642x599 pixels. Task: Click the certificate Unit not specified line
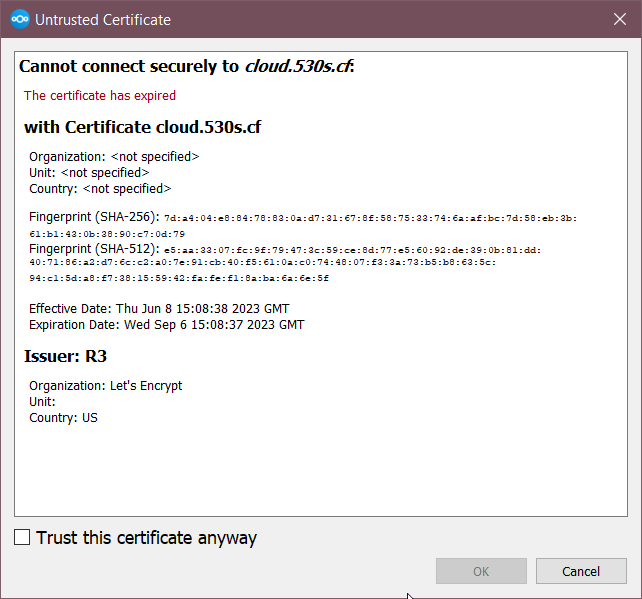[x=89, y=173]
